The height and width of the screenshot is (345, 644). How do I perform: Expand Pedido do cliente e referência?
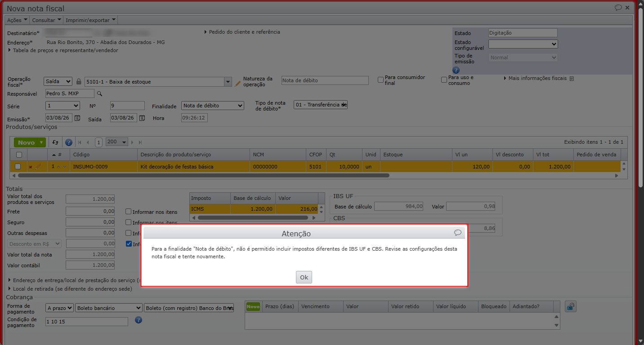tap(242, 32)
